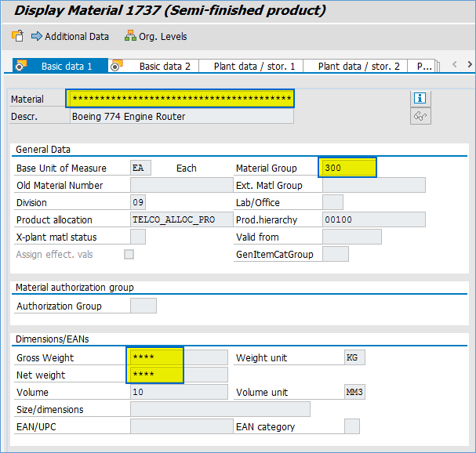Select the Prod.hierarchy field

pos(373,219)
